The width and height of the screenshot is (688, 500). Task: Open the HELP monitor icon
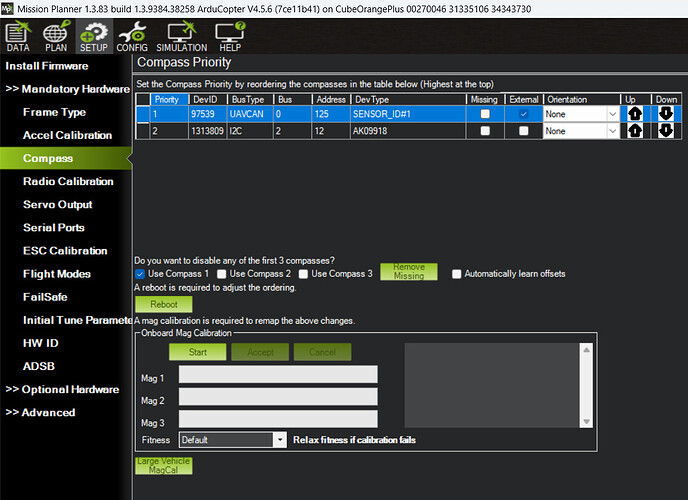[x=230, y=37]
